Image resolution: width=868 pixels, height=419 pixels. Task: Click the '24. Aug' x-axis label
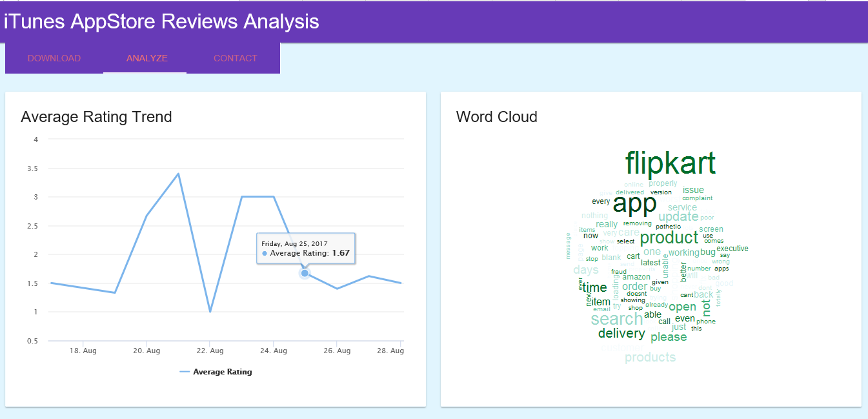(274, 351)
